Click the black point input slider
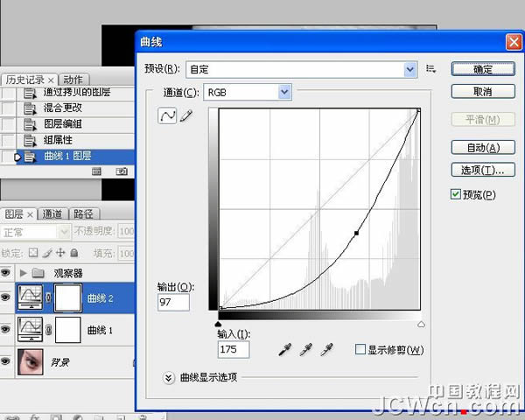The height and width of the screenshot is (420, 525). pyautogui.click(x=218, y=324)
